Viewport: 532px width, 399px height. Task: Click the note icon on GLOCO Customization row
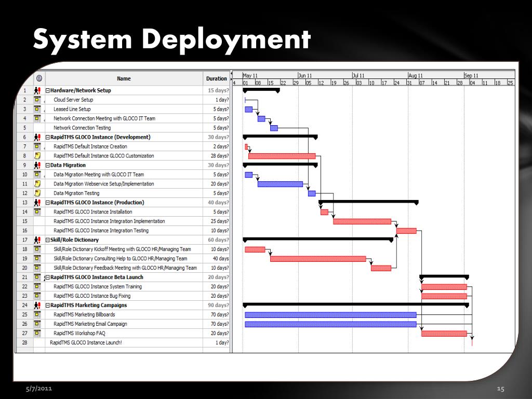point(37,156)
